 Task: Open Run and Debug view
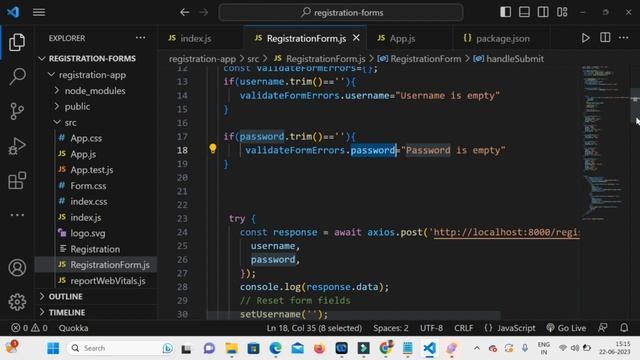click(17, 146)
